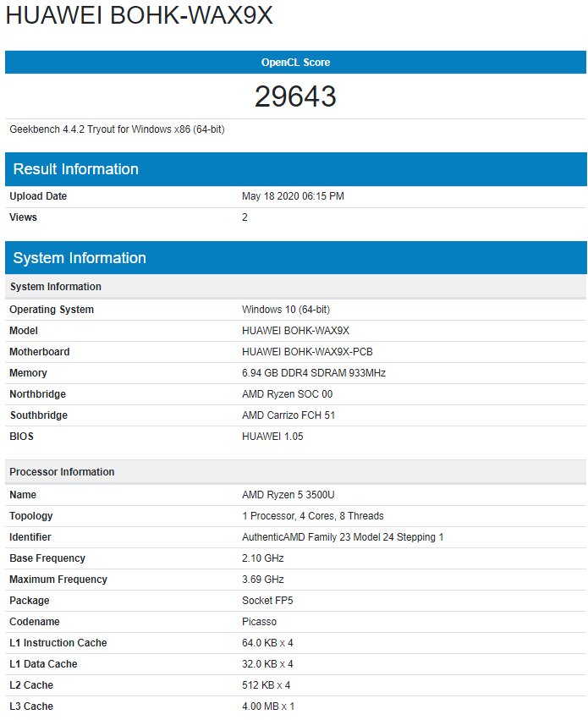Select the Model value HUAWEI BOHK-WAX9X
Image resolution: width=588 pixels, height=720 pixels.
295,331
